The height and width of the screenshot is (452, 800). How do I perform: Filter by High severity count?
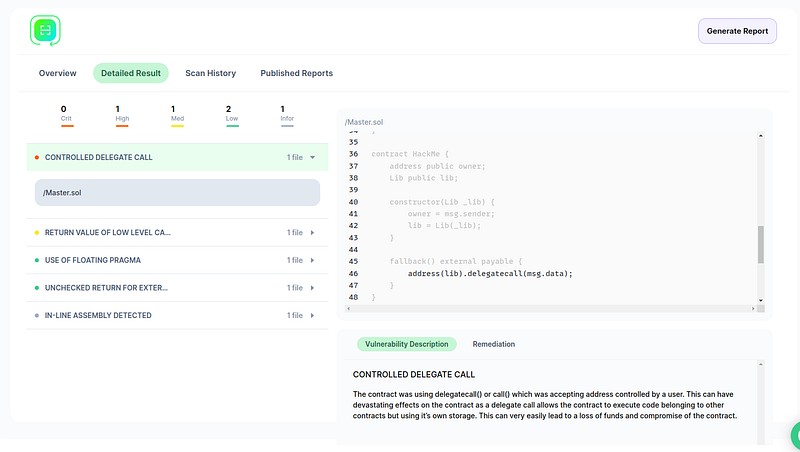(121, 114)
